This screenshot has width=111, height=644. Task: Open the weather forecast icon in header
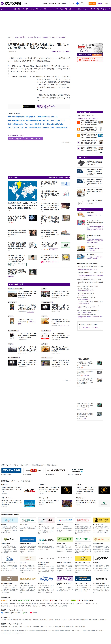click(x=77, y=3)
